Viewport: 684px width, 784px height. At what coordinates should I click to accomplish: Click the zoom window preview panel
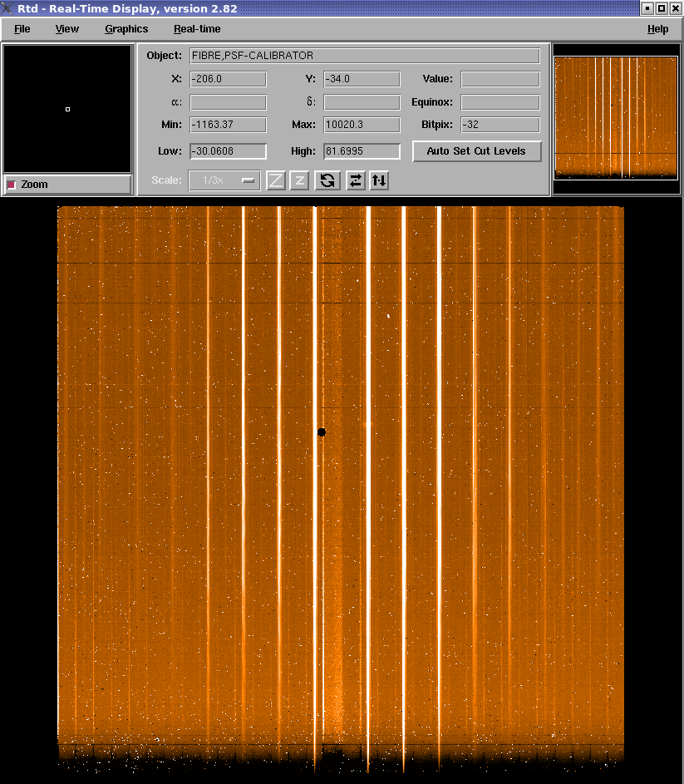(67, 109)
